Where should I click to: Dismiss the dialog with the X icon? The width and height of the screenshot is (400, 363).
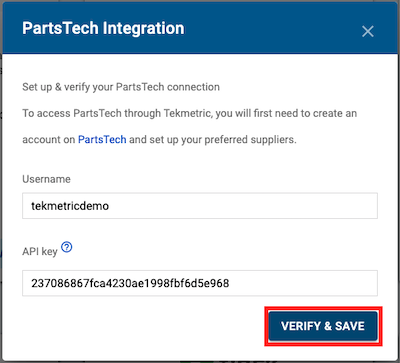[x=368, y=32]
